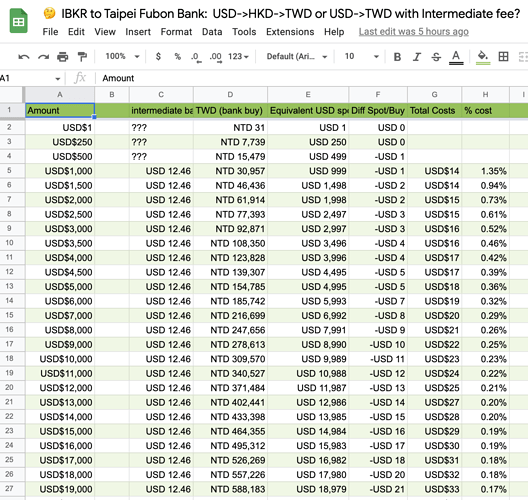Click the Undo arrow in the toolbar
528x500 pixels.
(x=24, y=57)
